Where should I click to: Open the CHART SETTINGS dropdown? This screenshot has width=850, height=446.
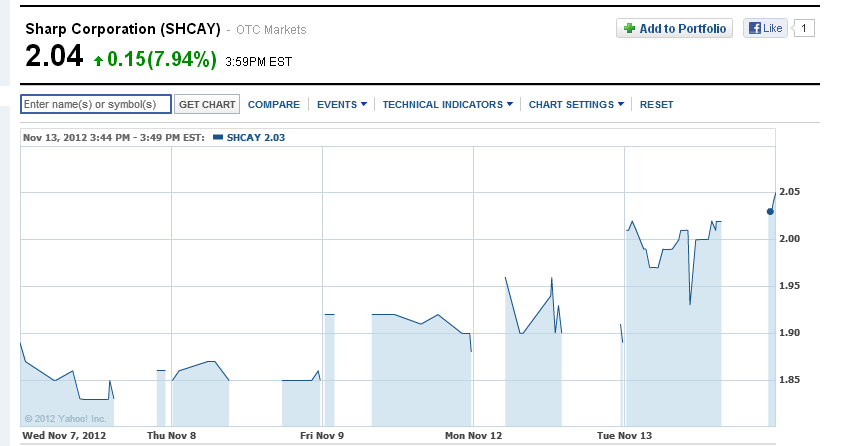(576, 105)
